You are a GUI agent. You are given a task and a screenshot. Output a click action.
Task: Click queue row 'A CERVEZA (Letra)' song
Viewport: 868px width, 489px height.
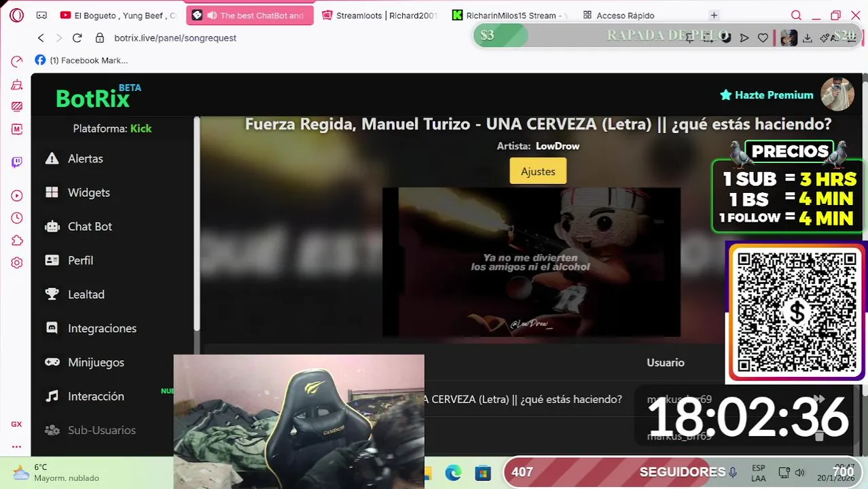(523, 399)
